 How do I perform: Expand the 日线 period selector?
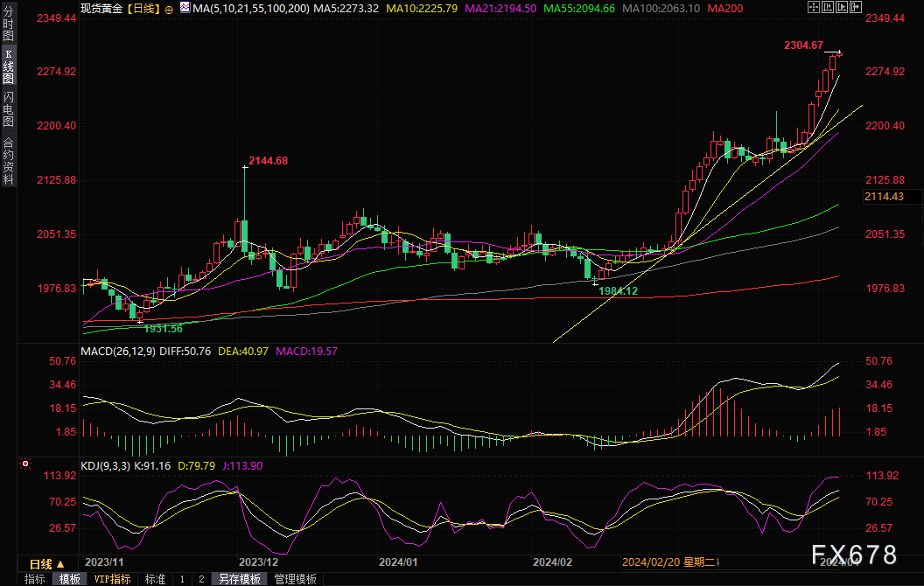point(47,563)
